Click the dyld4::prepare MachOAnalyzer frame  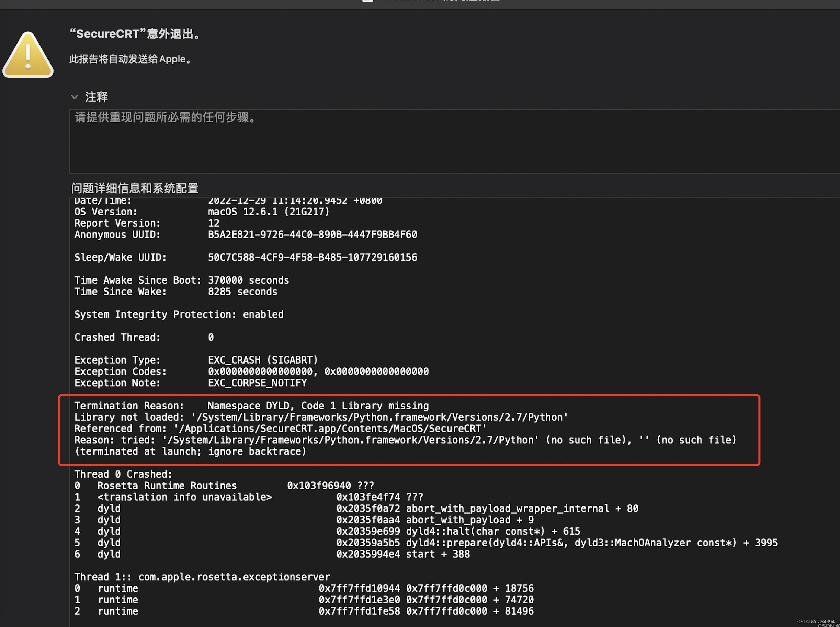click(x=426, y=543)
